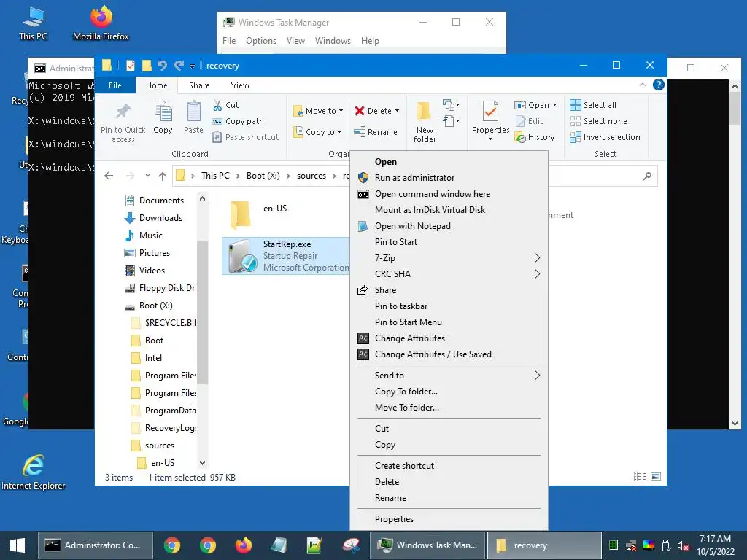This screenshot has height=560, width=747.
Task: Click Copy path in the ribbon
Action: 238,121
